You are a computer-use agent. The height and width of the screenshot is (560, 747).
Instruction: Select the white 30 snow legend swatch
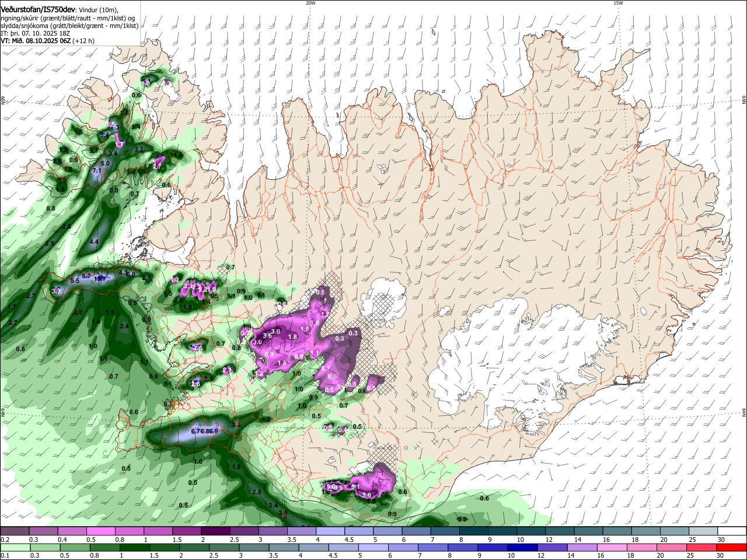coord(732,531)
